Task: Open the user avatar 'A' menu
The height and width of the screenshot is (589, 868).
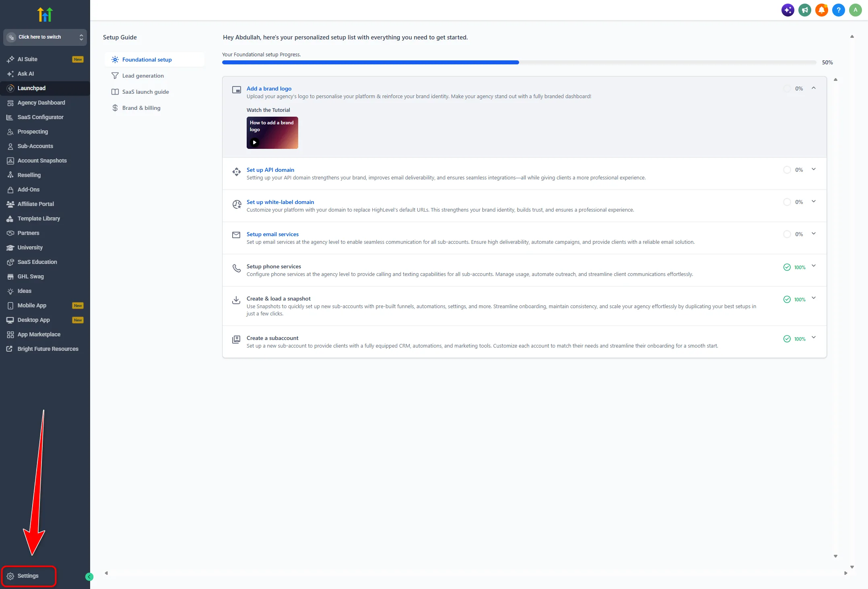Action: click(855, 10)
